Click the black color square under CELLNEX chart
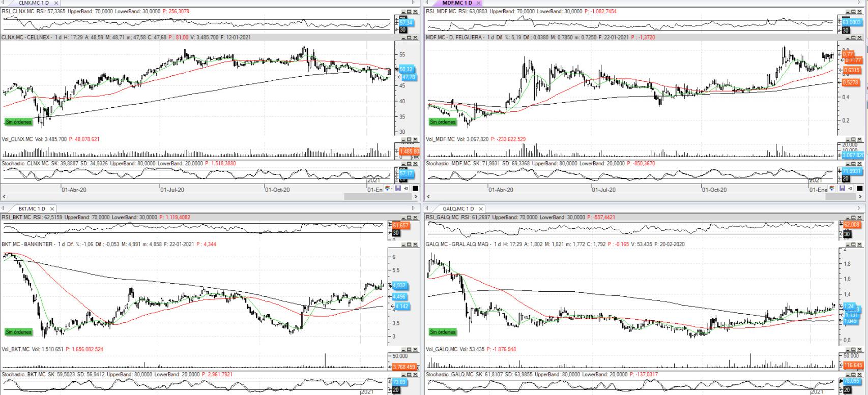Image resolution: width=868 pixels, height=395 pixels. pyautogui.click(x=415, y=189)
